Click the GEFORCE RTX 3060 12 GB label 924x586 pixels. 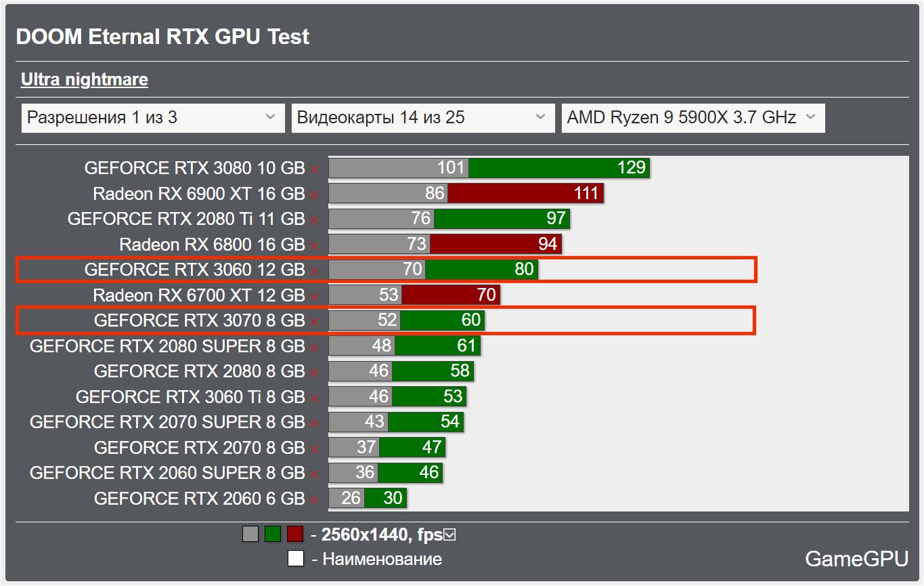point(195,270)
